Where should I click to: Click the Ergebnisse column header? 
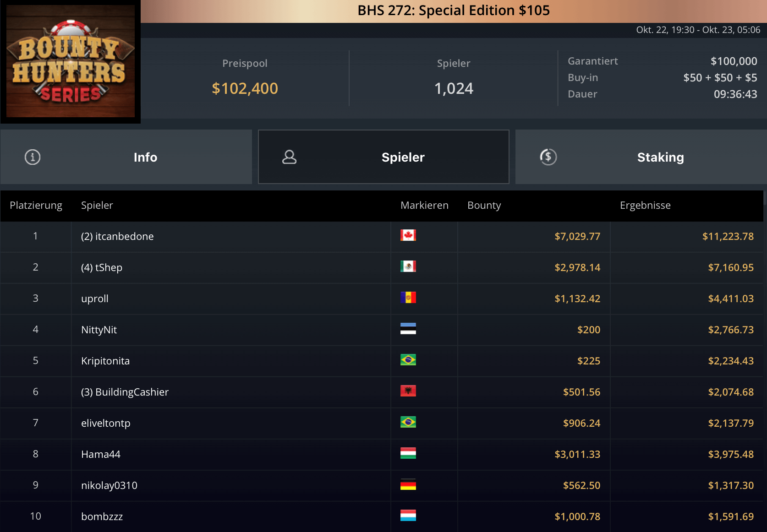(645, 205)
